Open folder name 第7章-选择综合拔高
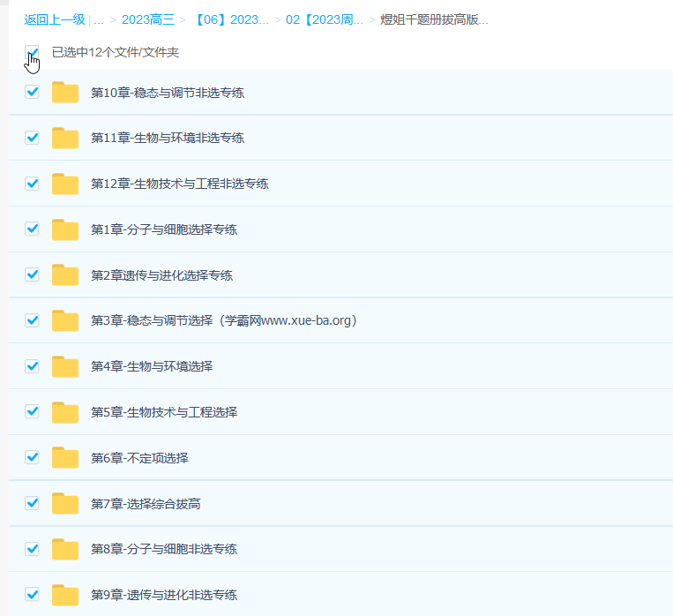The image size is (673, 616). (146, 504)
